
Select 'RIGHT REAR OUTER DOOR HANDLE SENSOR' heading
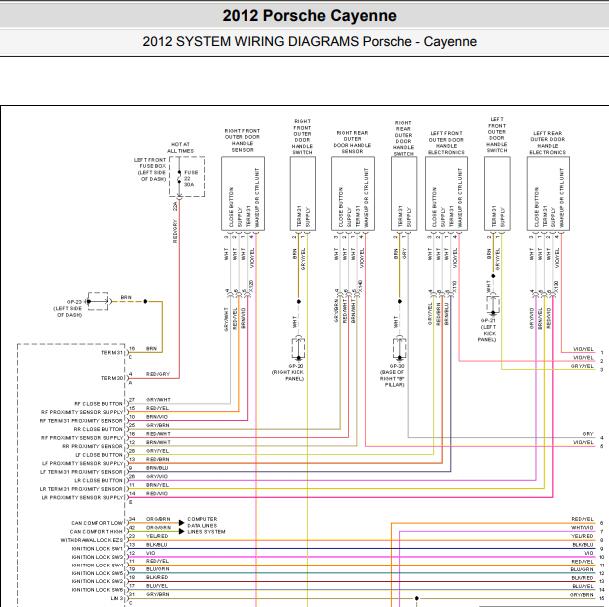(352, 142)
